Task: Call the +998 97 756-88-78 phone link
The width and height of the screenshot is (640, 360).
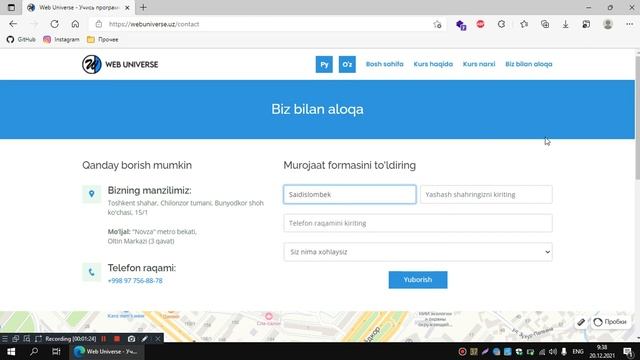Action: (x=135, y=280)
